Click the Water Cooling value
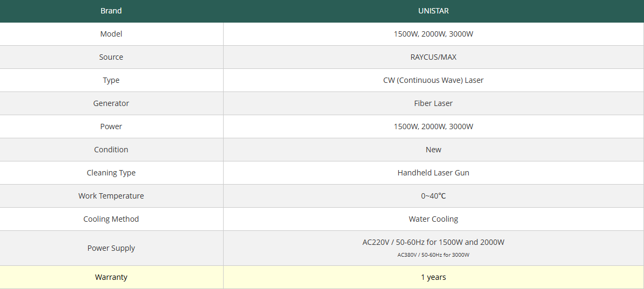 [433, 219]
